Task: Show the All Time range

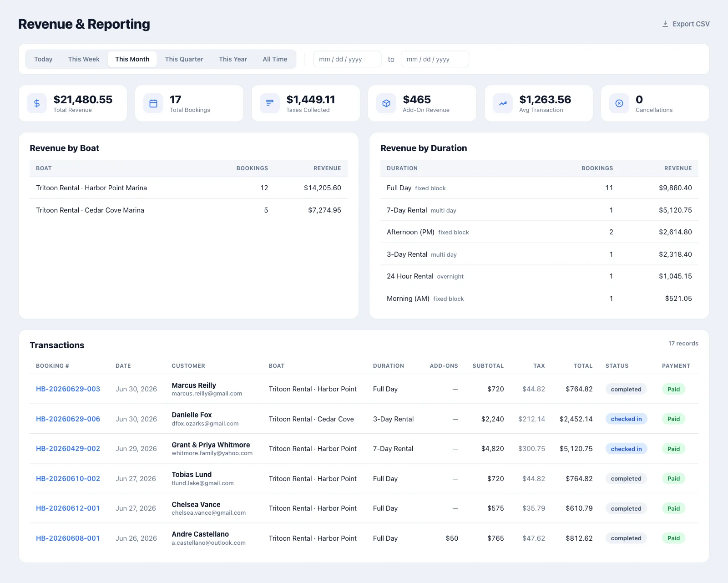Action: (275, 59)
